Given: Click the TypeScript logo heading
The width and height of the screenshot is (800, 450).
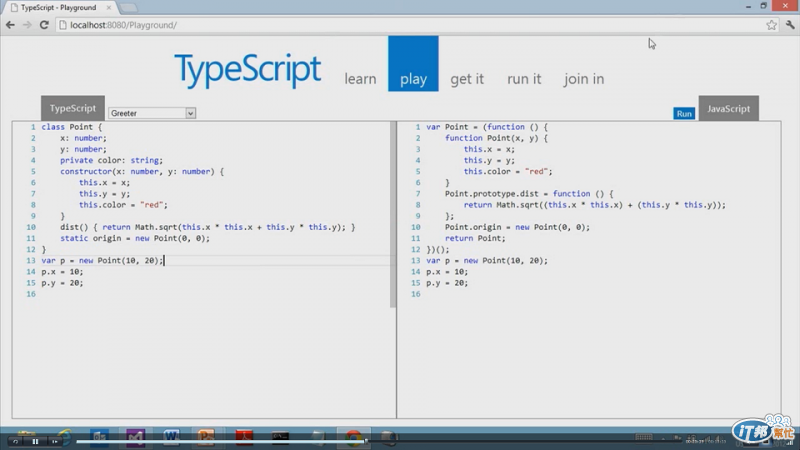Looking at the screenshot, I should tap(247, 69).
